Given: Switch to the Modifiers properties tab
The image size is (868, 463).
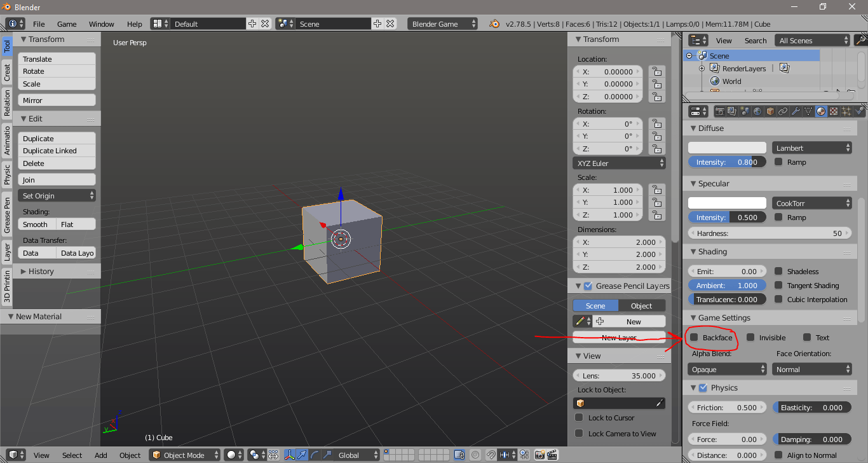Looking at the screenshot, I should pos(794,111).
